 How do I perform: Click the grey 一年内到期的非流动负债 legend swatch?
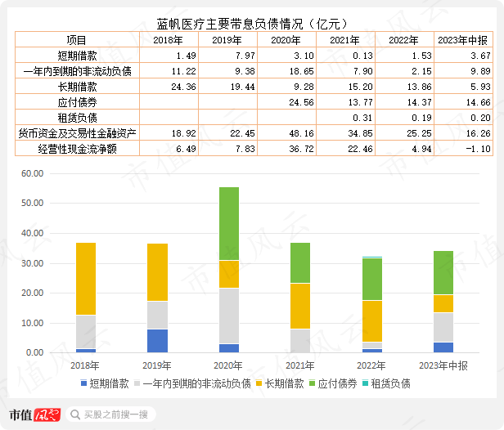tap(137, 383)
